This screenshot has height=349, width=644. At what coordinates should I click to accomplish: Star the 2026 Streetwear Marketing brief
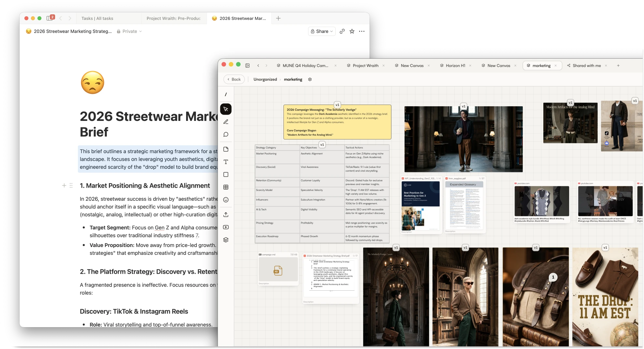point(352,31)
